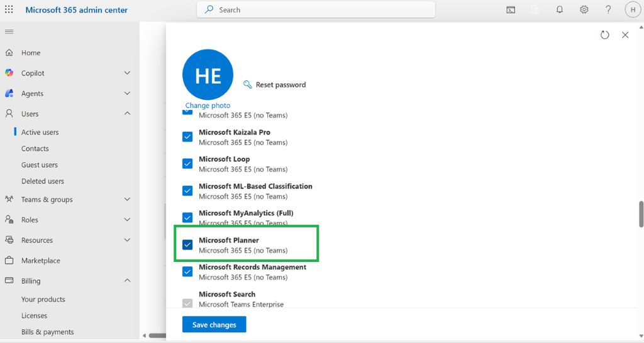Collapse navigation hamburger menu
Viewport: 644px width, 343px height.
pos(9,31)
